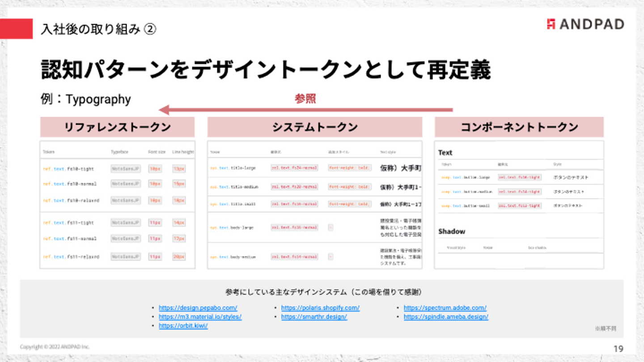Open the spectrum.adobe.com link
Screen dimensions: 644x362
click(445, 308)
